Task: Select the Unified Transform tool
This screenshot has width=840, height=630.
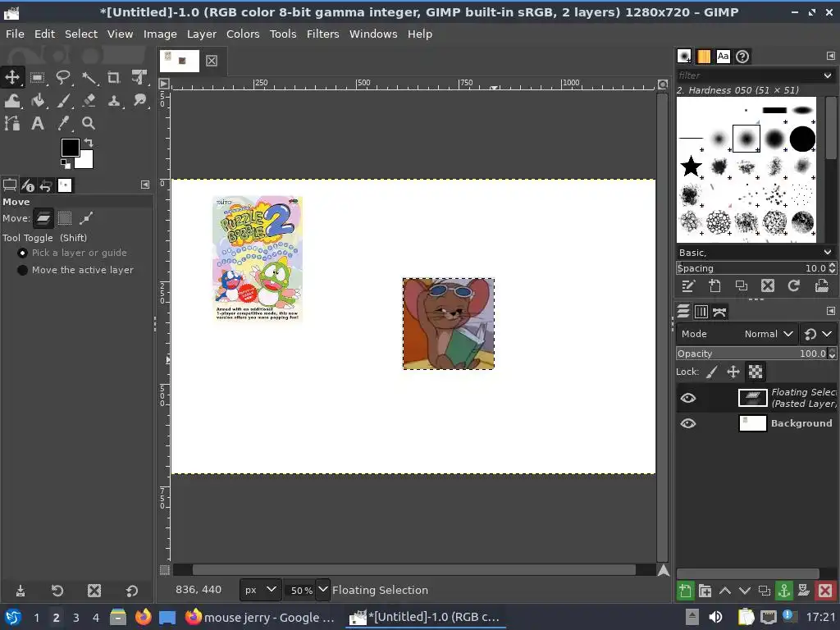Action: click(x=139, y=78)
